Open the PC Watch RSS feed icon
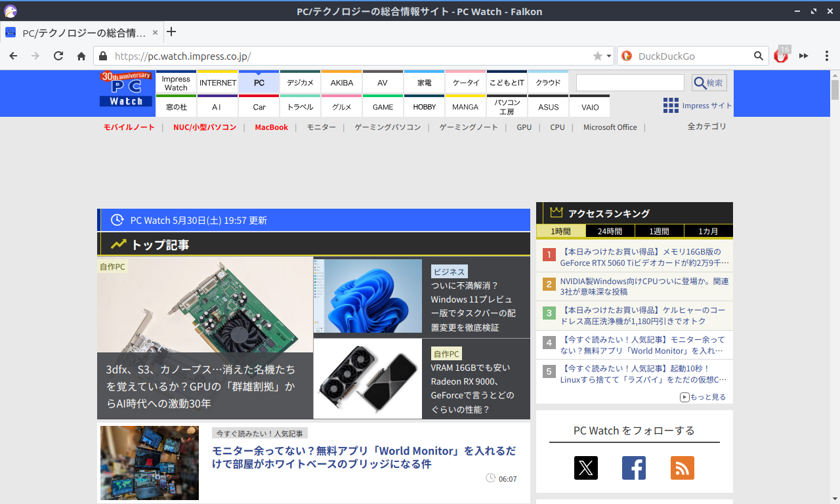Viewport: 840px width, 504px height. 682,468
